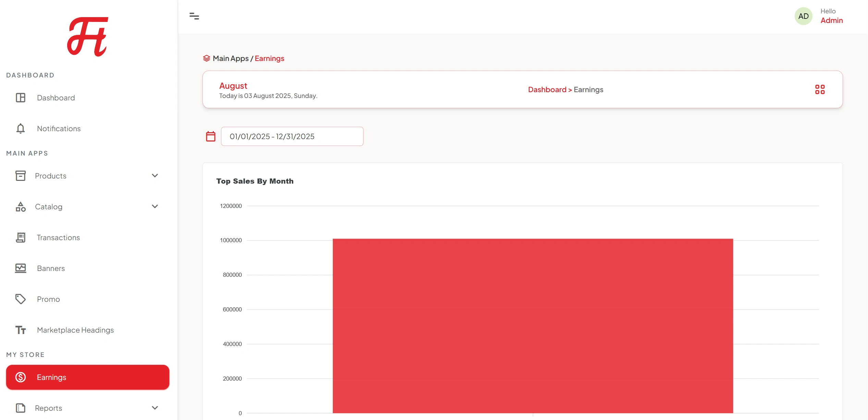This screenshot has width=868, height=420.
Task: Click the date range field showing 01/01/2025
Action: tap(292, 136)
